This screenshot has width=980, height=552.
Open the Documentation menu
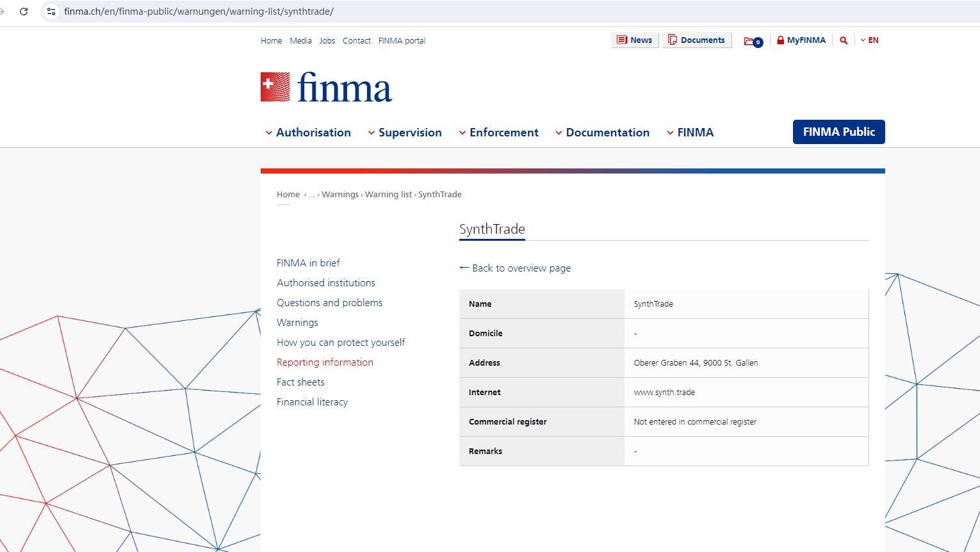602,133
